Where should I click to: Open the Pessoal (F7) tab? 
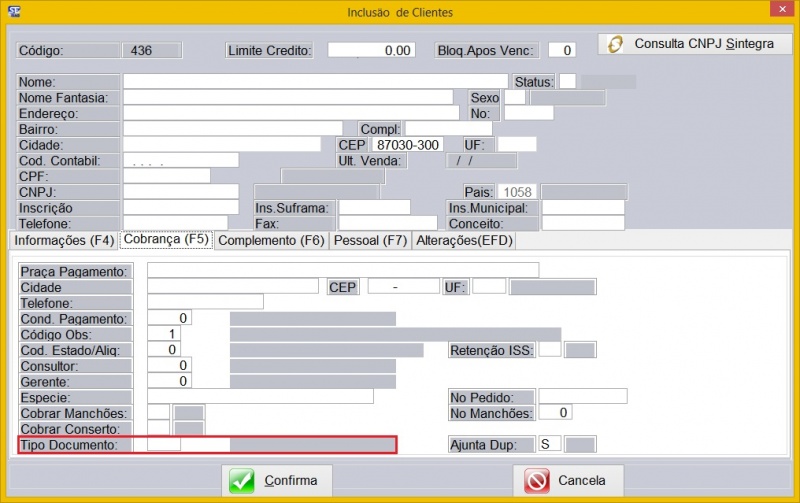[370, 240]
